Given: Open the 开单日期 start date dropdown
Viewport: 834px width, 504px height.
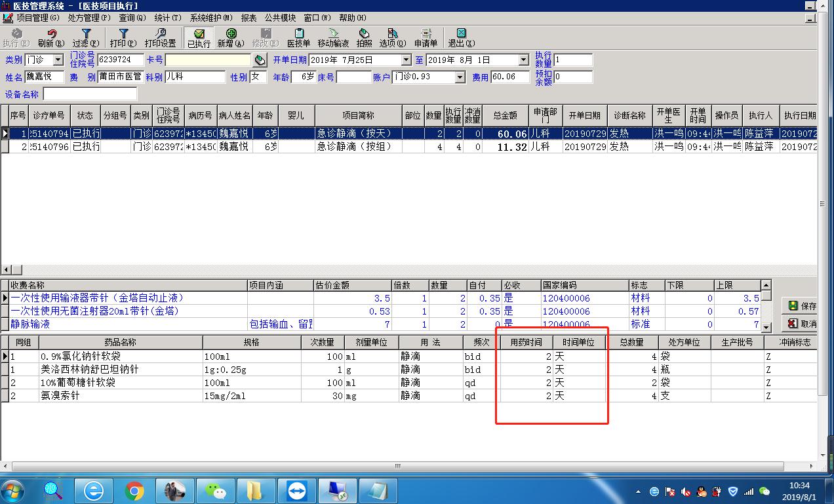Looking at the screenshot, I should pyautogui.click(x=406, y=60).
